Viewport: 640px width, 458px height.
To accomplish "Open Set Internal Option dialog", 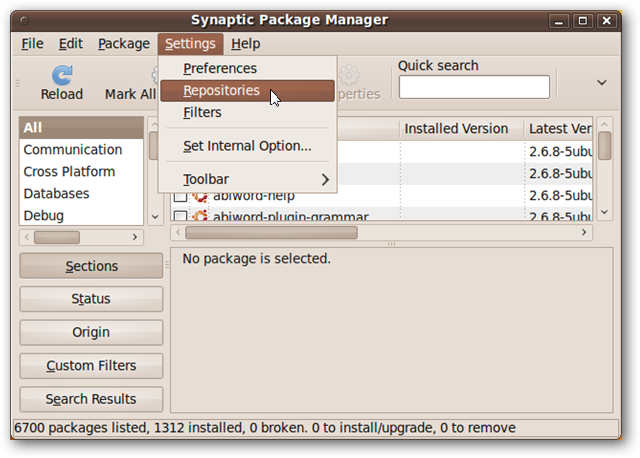I will (x=247, y=146).
